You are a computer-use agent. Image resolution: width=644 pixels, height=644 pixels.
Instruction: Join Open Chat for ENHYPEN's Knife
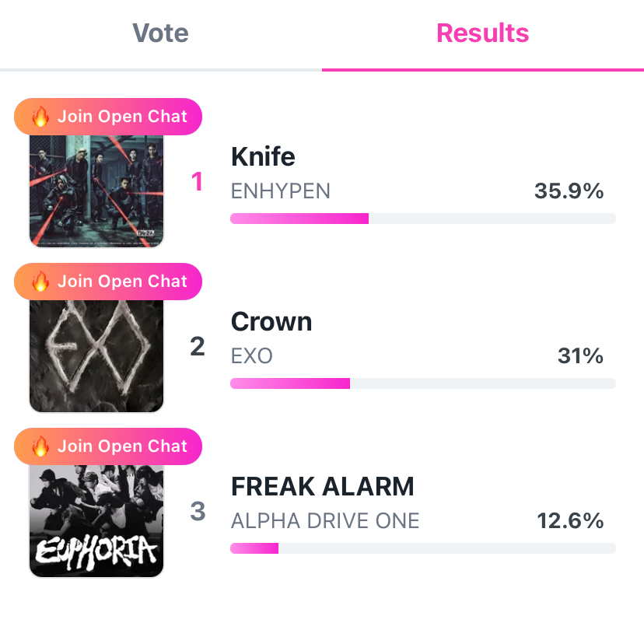click(x=122, y=117)
